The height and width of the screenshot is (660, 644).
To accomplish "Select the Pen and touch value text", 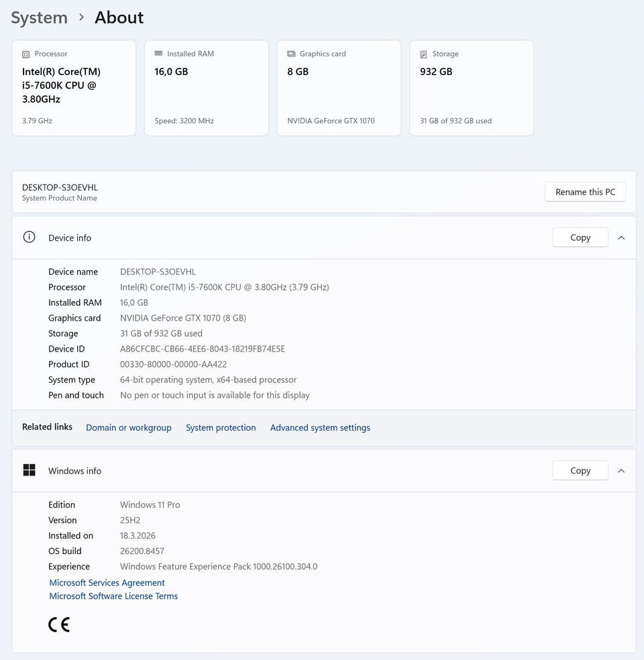I will tap(215, 395).
